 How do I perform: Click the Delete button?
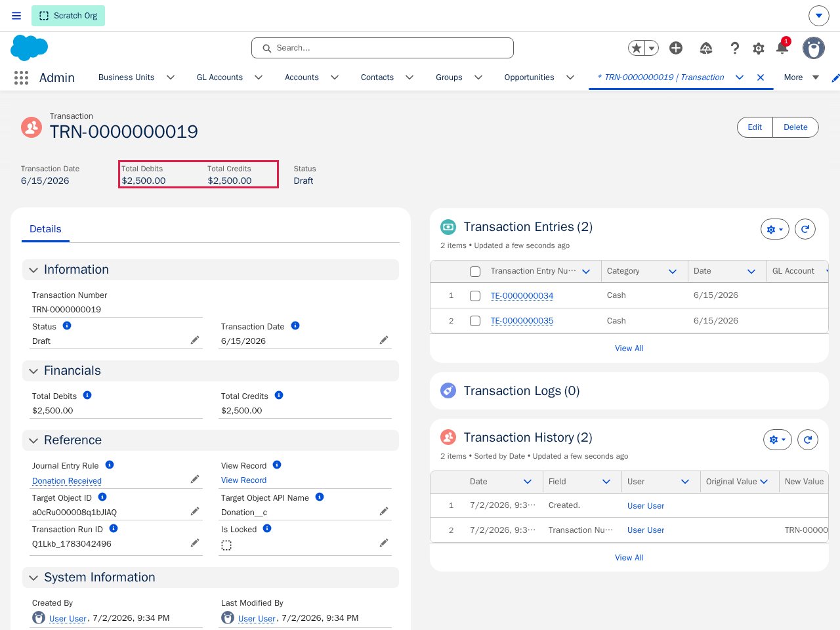pos(795,127)
